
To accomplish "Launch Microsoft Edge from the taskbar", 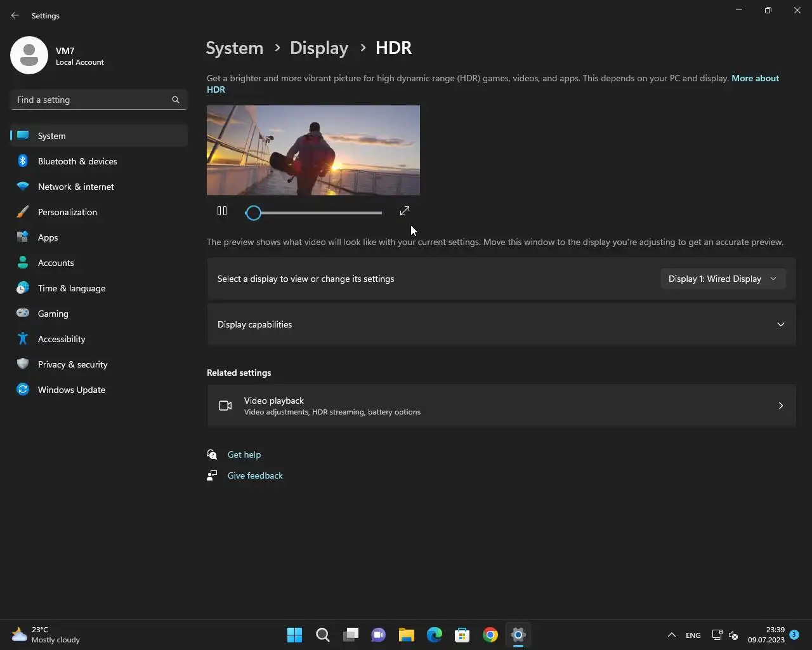I will [435, 635].
